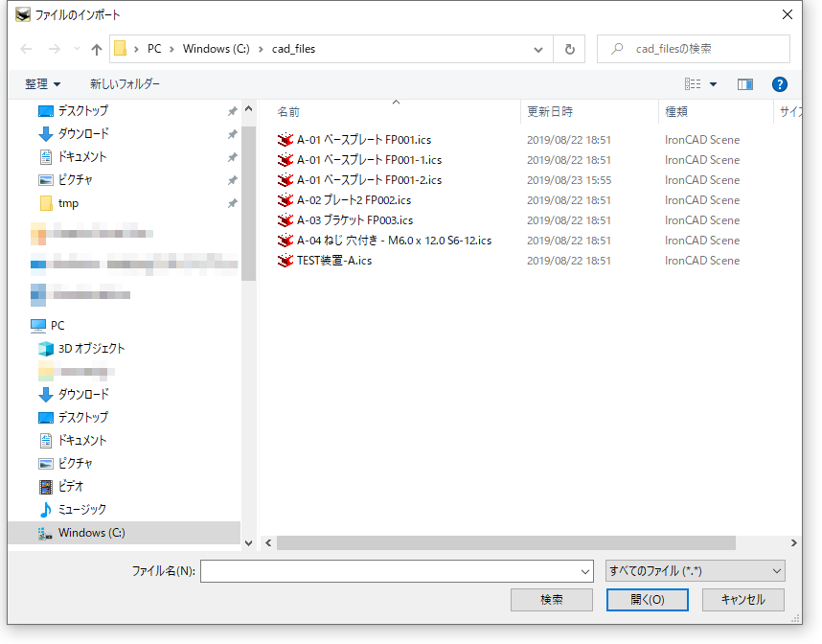Sort by 更新日時 column header

[550, 112]
